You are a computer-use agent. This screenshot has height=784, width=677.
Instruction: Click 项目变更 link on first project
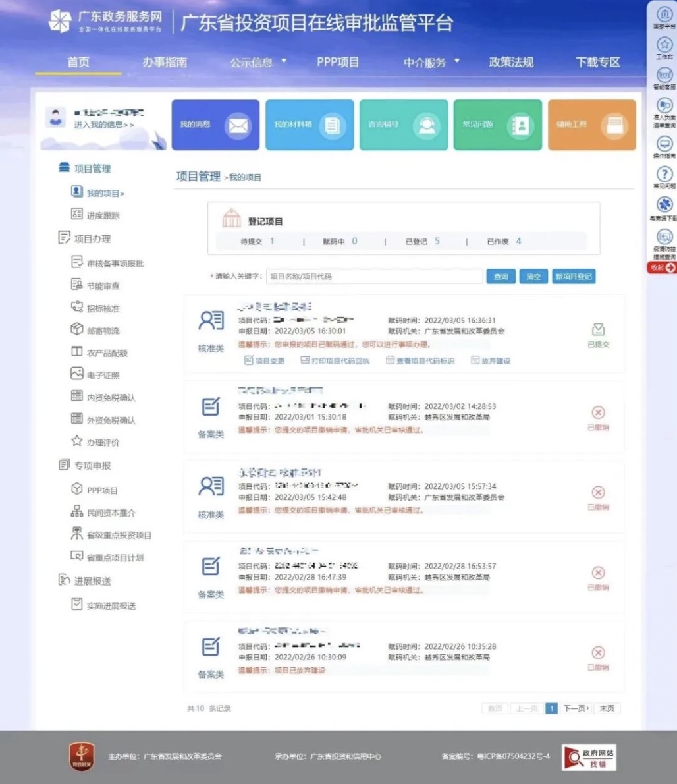tap(264, 360)
